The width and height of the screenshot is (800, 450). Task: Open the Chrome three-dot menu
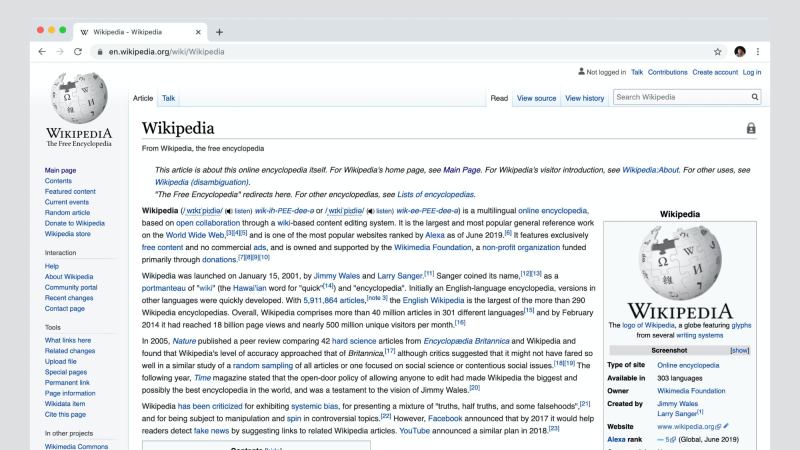pos(758,51)
